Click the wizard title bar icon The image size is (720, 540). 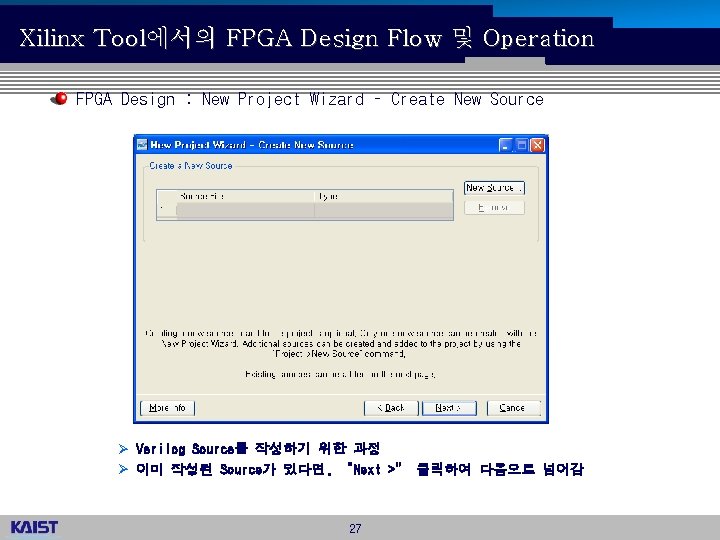(142, 145)
